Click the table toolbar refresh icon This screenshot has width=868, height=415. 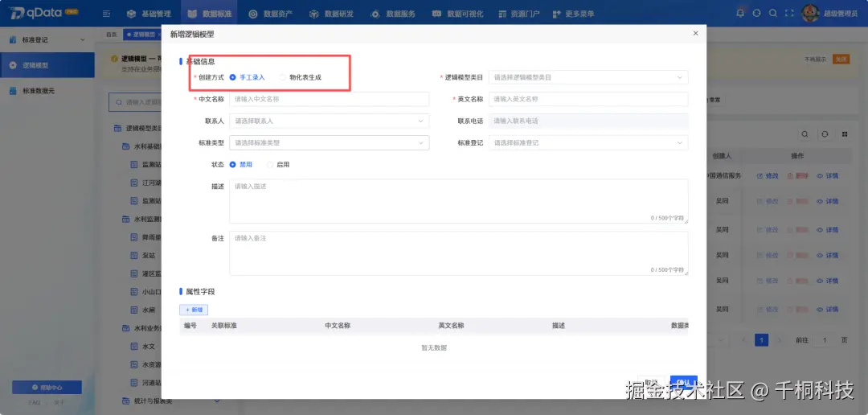[x=825, y=134]
